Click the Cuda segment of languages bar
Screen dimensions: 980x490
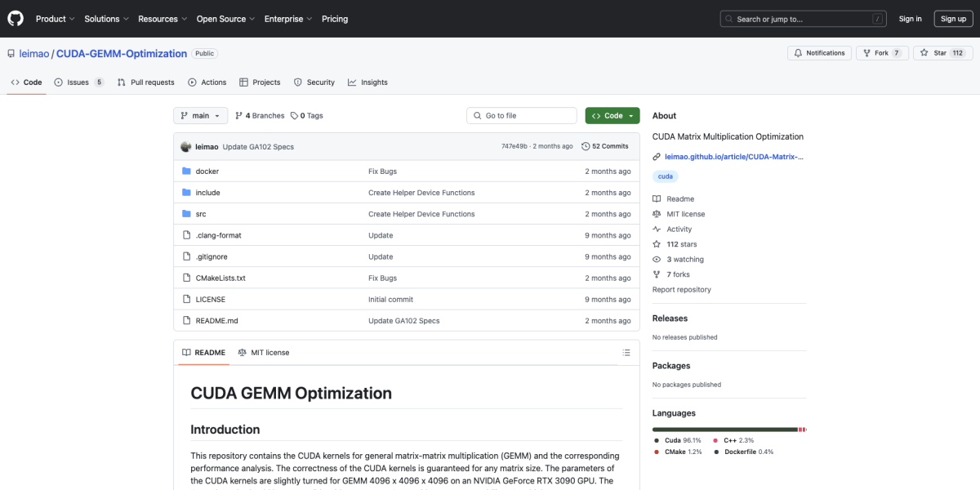click(724, 429)
